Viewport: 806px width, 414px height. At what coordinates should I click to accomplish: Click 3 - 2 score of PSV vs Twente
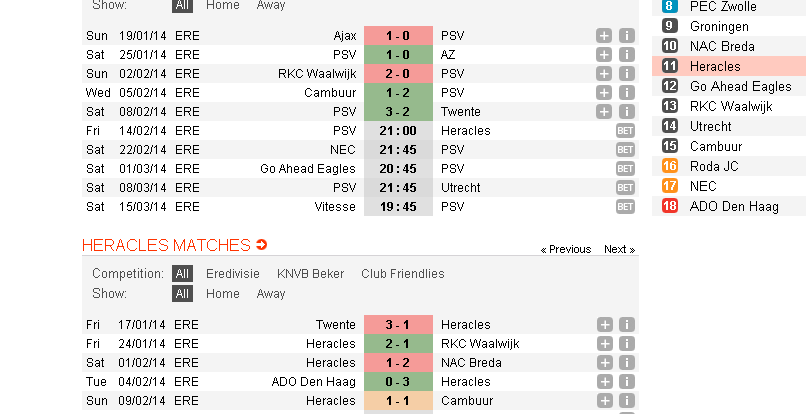398,112
